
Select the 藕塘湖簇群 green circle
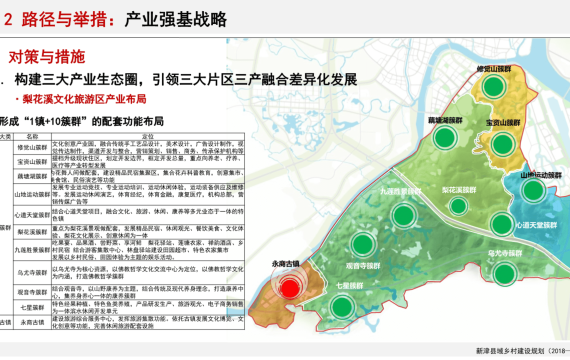pyautogui.click(x=445, y=137)
